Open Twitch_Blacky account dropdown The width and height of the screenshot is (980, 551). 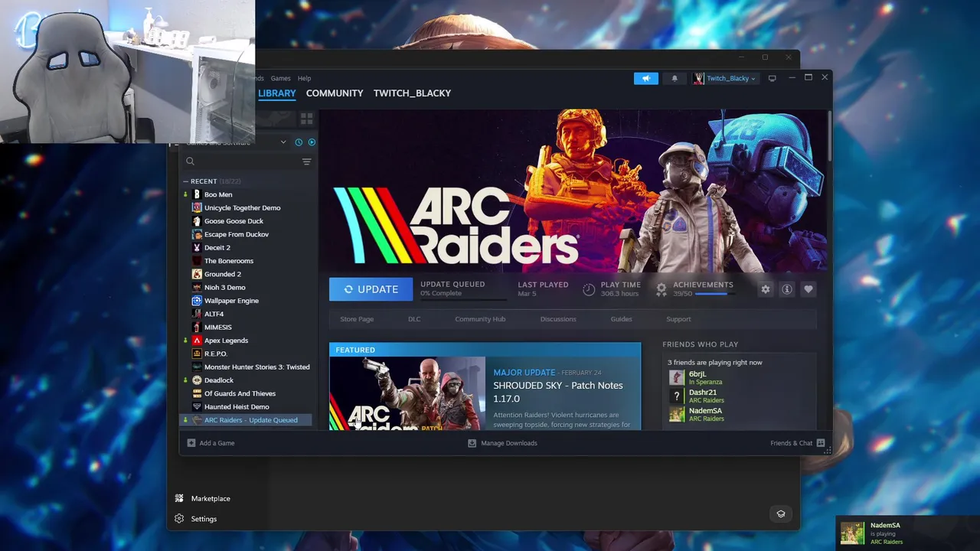724,78
